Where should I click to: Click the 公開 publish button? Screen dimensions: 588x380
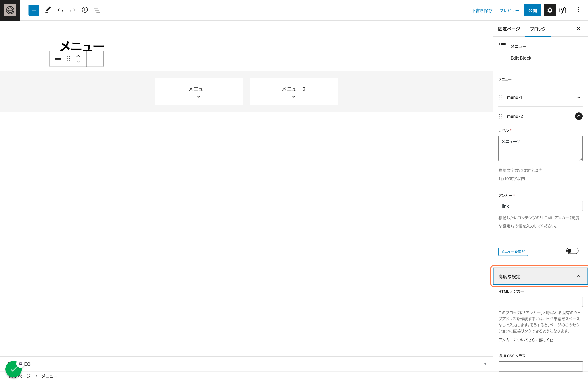(x=533, y=10)
